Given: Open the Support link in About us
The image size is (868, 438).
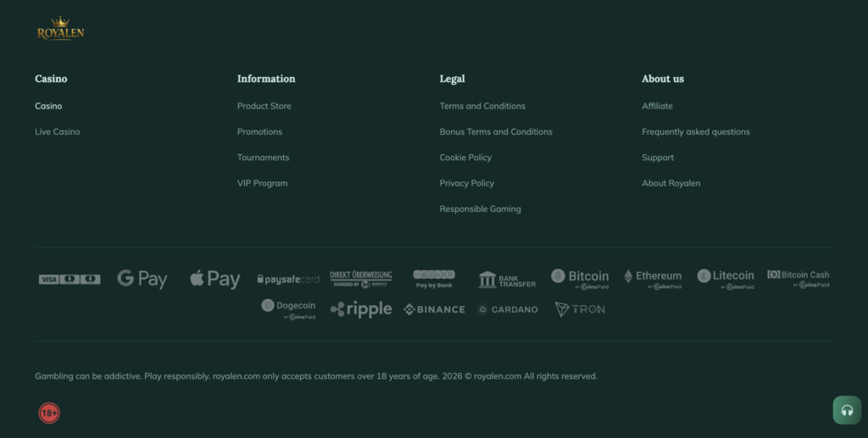Looking at the screenshot, I should pyautogui.click(x=658, y=158).
